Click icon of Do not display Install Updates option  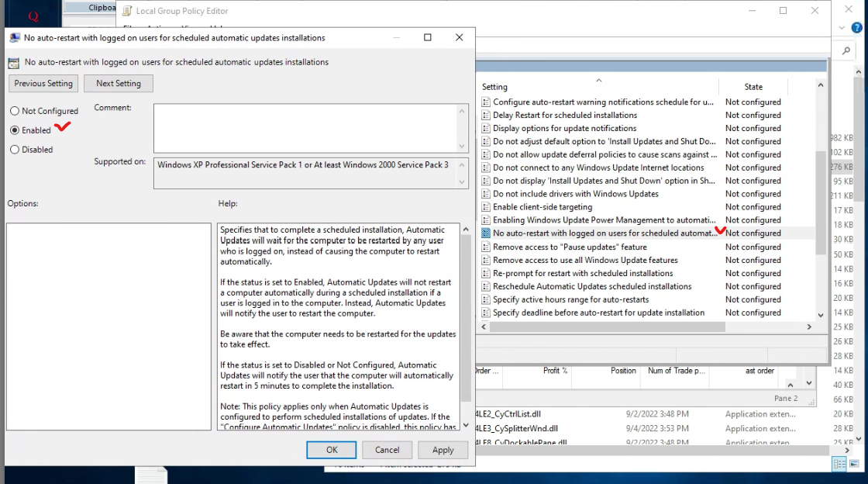coord(486,181)
